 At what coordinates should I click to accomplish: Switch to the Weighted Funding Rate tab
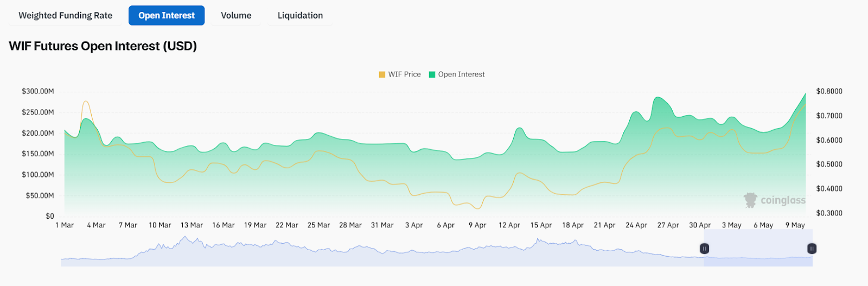[x=66, y=15]
